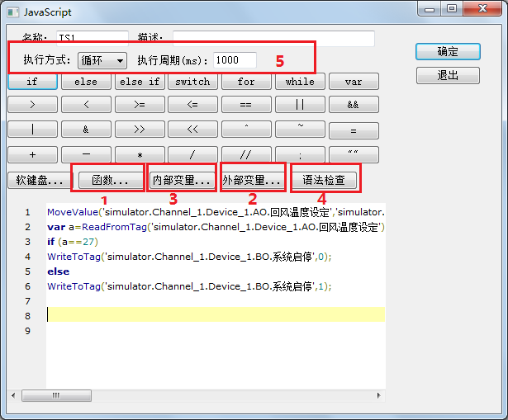This screenshot has height=420, width=508.
Task: Insert the double quotes button
Action: [354, 154]
